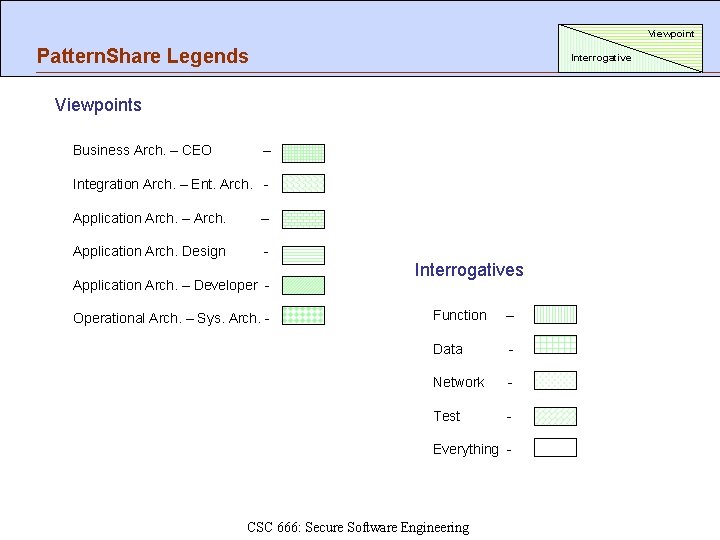
Task: Click the 'Interrogatives' heading
Action: click(469, 270)
